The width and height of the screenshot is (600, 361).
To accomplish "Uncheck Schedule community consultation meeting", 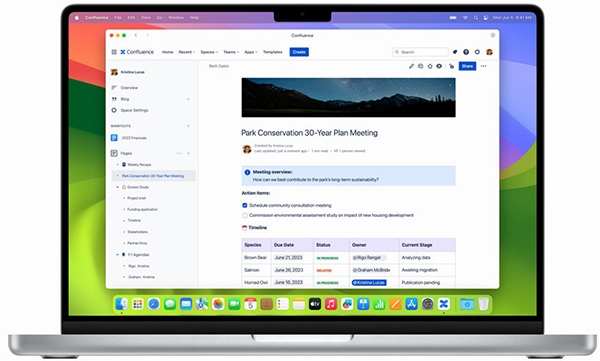I will (245, 206).
